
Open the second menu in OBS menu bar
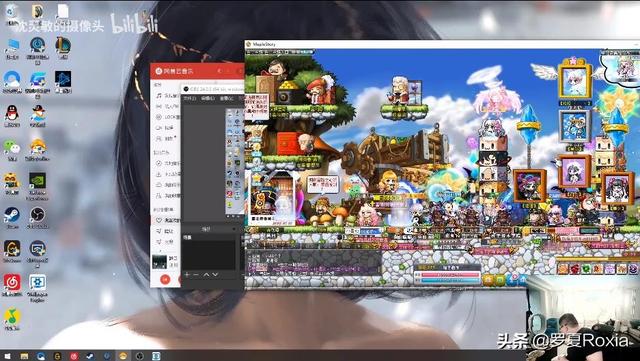click(208, 98)
